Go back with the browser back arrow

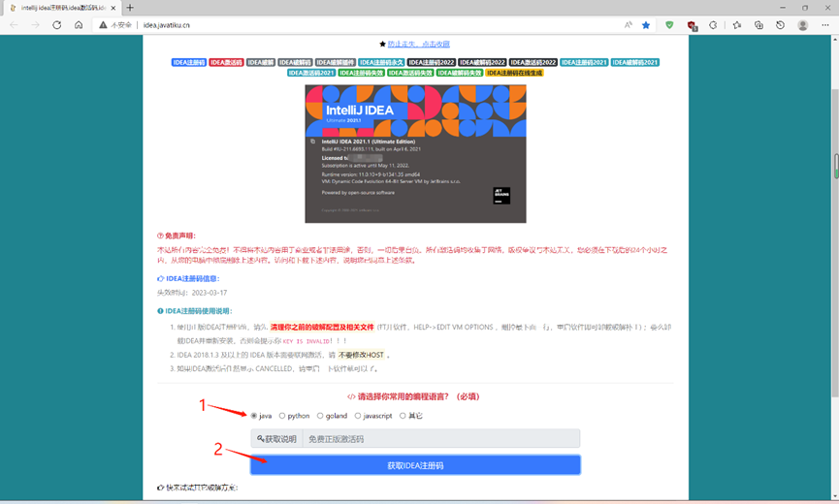click(x=14, y=25)
